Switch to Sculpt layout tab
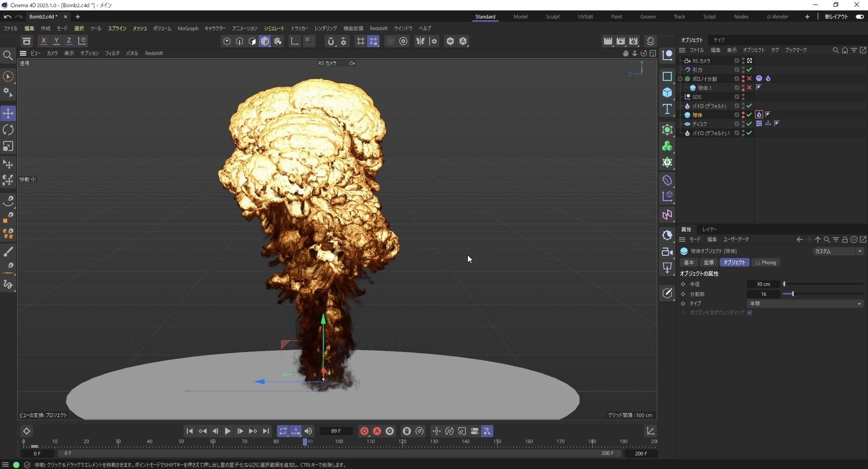 pyautogui.click(x=552, y=17)
